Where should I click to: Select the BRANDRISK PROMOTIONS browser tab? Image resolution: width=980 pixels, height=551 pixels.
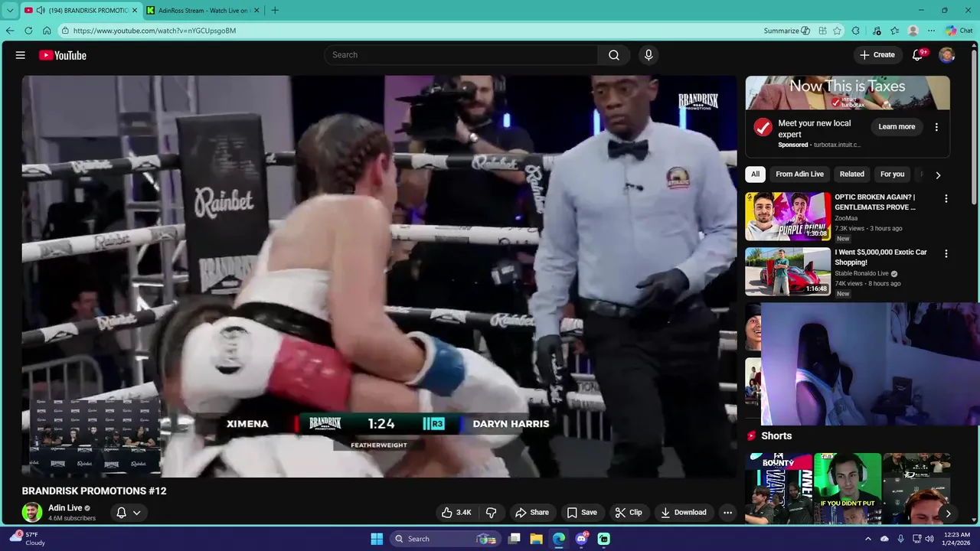[x=80, y=11]
